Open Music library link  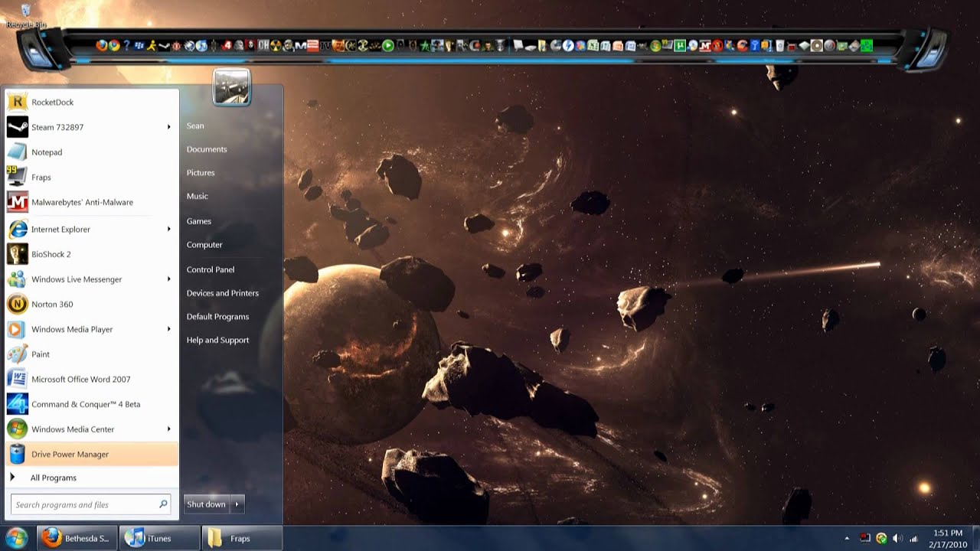coord(198,197)
